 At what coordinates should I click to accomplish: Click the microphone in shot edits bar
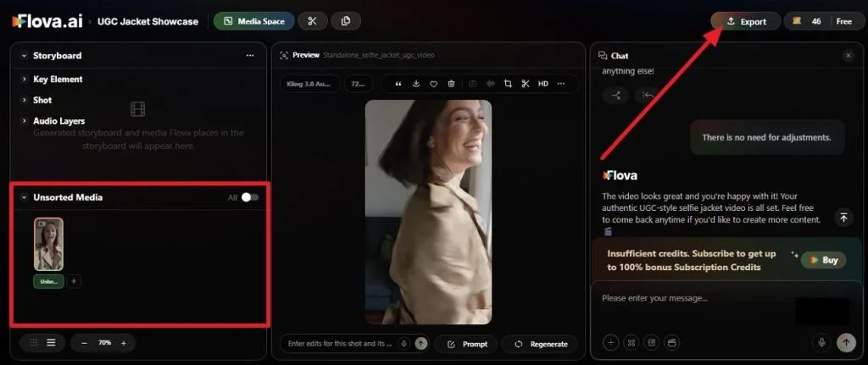tap(404, 344)
